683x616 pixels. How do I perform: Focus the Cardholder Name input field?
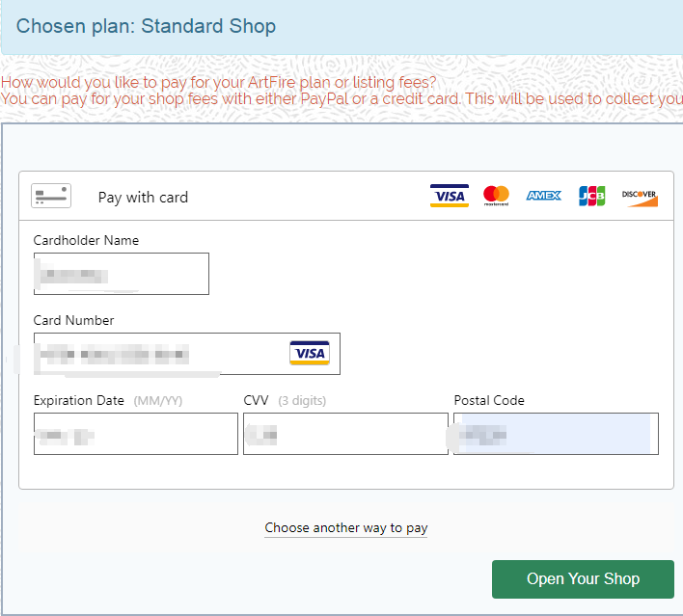click(x=121, y=274)
